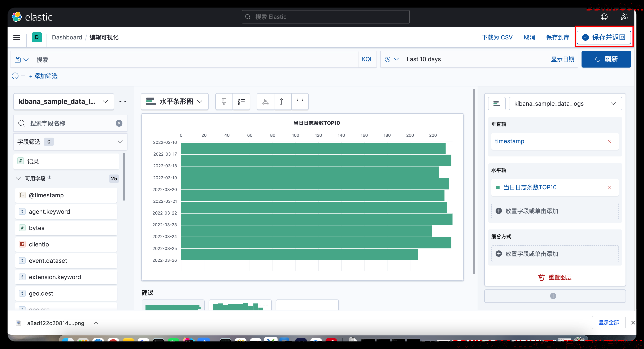Click the 刷新 refresh button
Image resolution: width=644 pixels, height=349 pixels.
tap(606, 59)
